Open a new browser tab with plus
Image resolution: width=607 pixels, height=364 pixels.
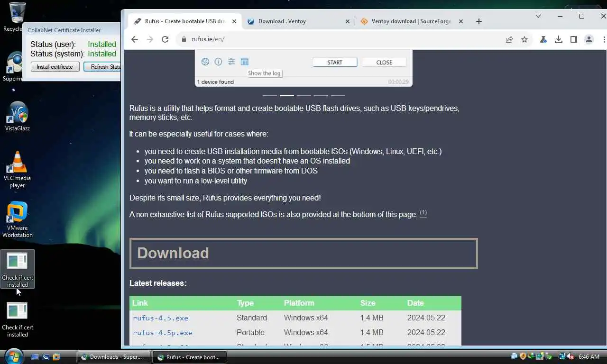pos(479,21)
